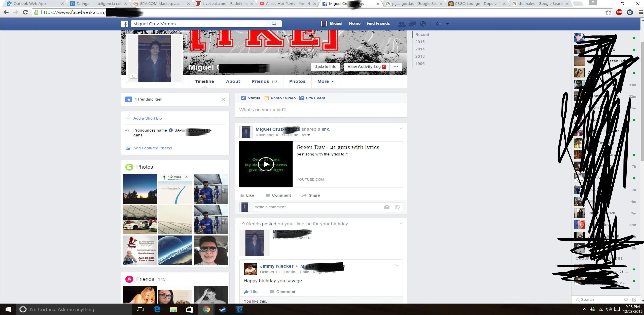Click the Cortana search box

click(74, 309)
